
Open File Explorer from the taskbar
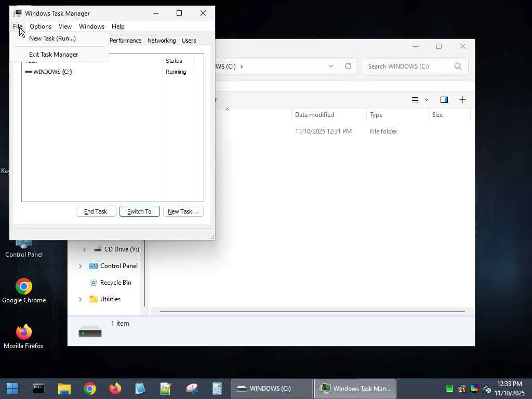[64, 389]
